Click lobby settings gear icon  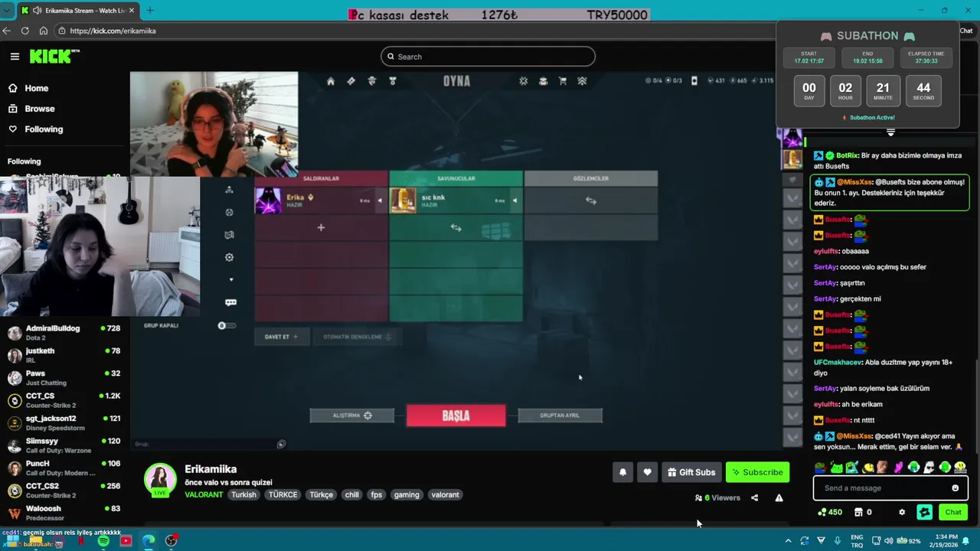click(x=229, y=257)
